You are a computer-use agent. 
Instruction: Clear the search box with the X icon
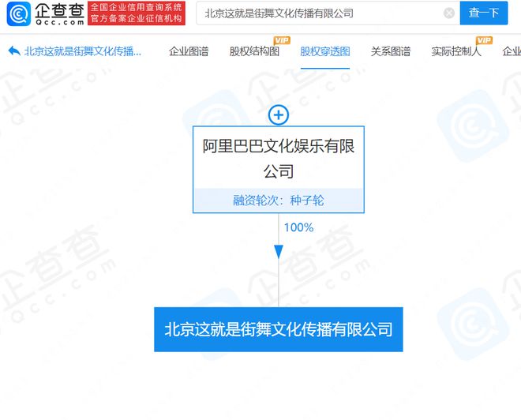click(x=449, y=13)
